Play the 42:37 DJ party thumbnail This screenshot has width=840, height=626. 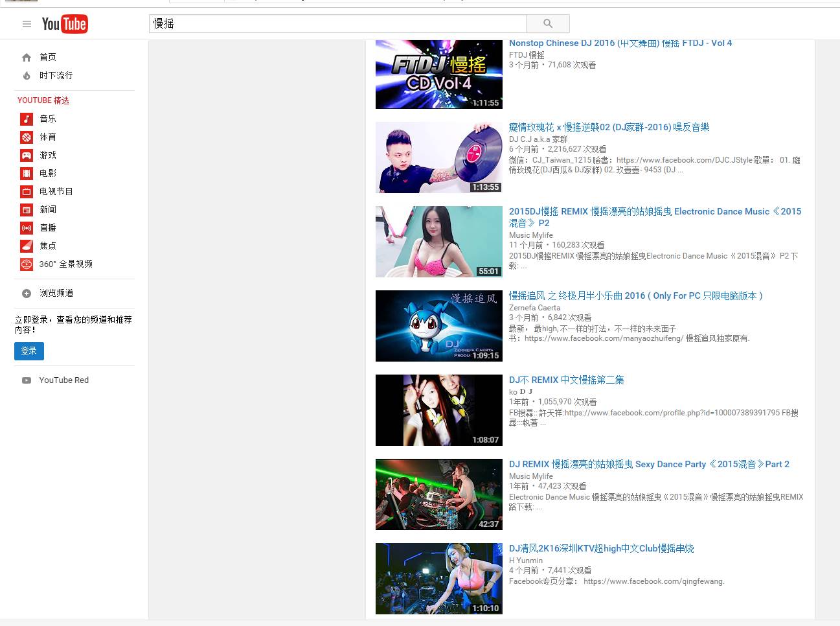tap(438, 494)
